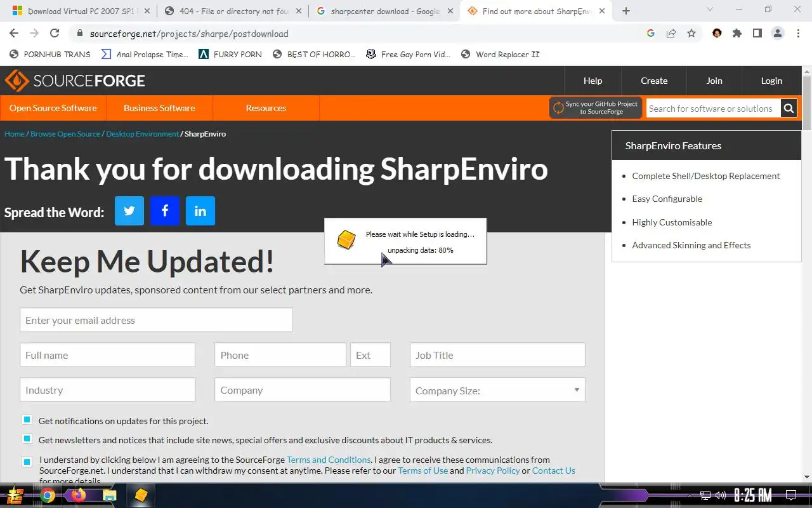812x508 pixels.
Task: Open the Chrome profile avatar
Action: point(778,34)
